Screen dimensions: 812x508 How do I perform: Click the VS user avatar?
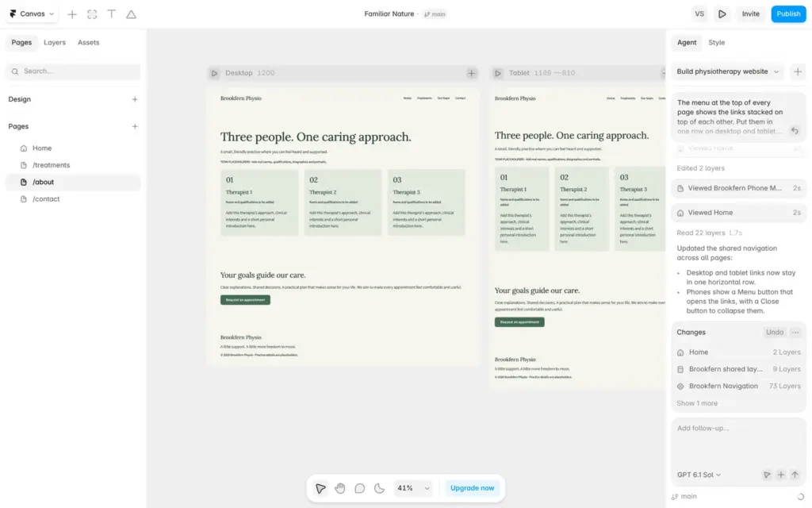(x=699, y=14)
